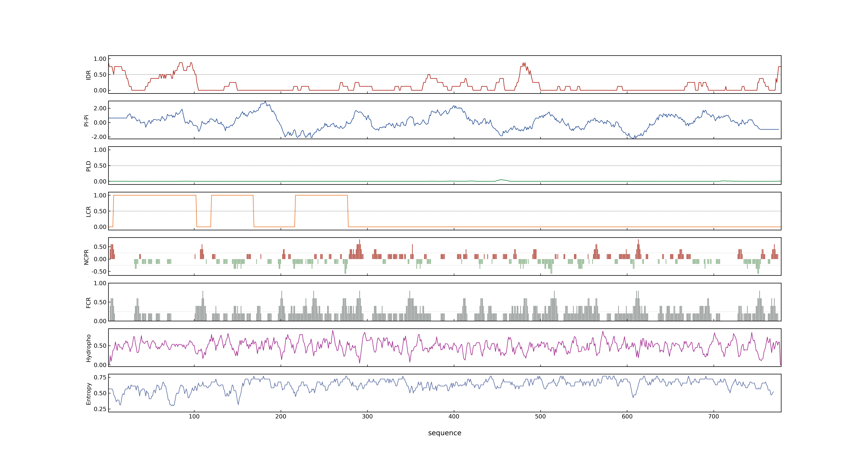Click the LCR y-axis label

pyautogui.click(x=88, y=211)
